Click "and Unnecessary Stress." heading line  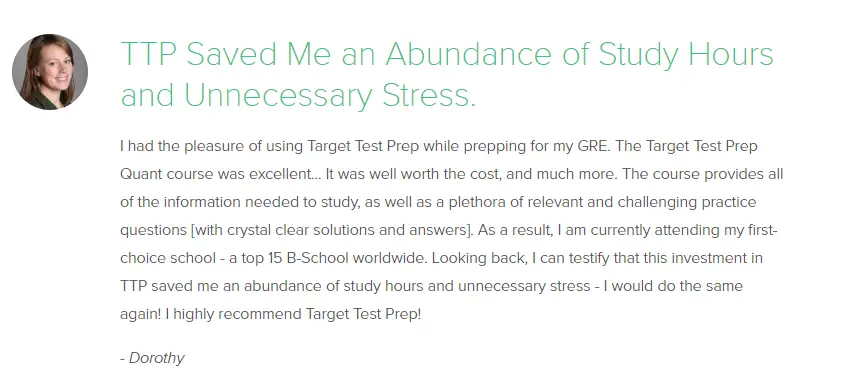pos(298,97)
